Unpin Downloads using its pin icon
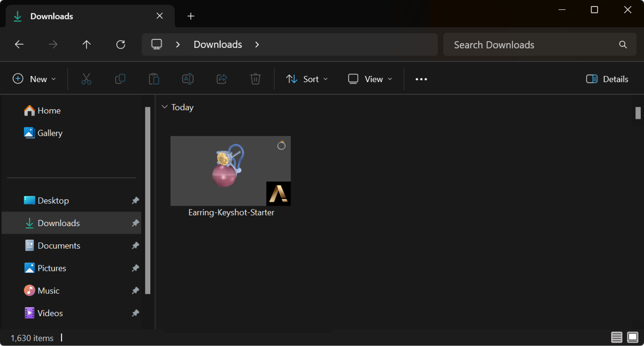Screen dimensions: 644x346 135,223
